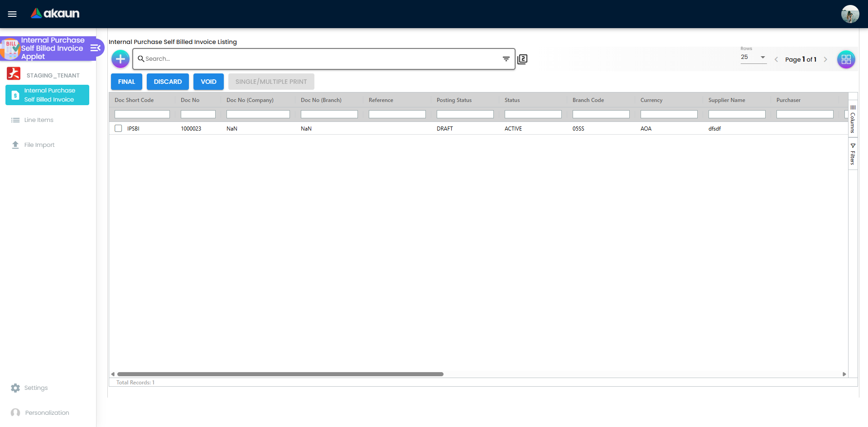Select the checkbox on the IPSBI row
Screen dimensions: 868x427
pyautogui.click(x=118, y=128)
